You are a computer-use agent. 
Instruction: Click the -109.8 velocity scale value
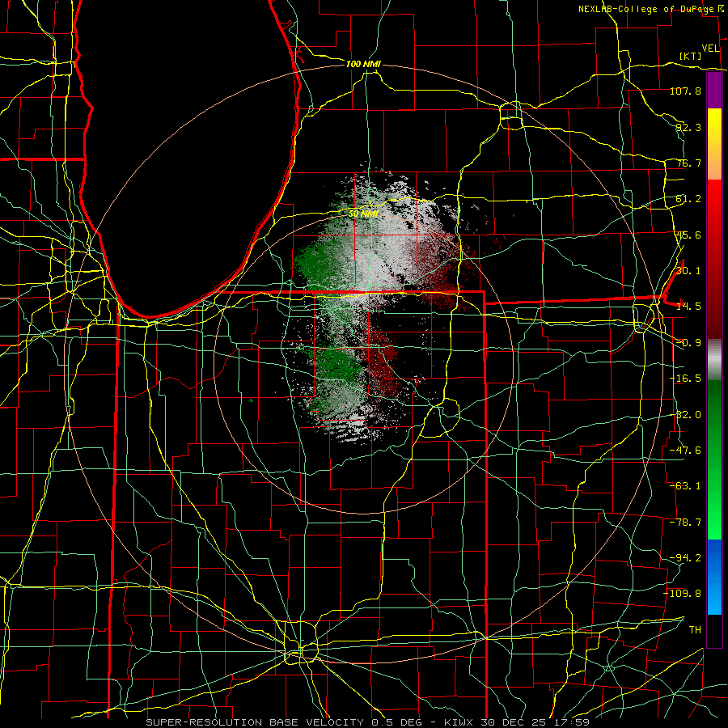[x=683, y=594]
